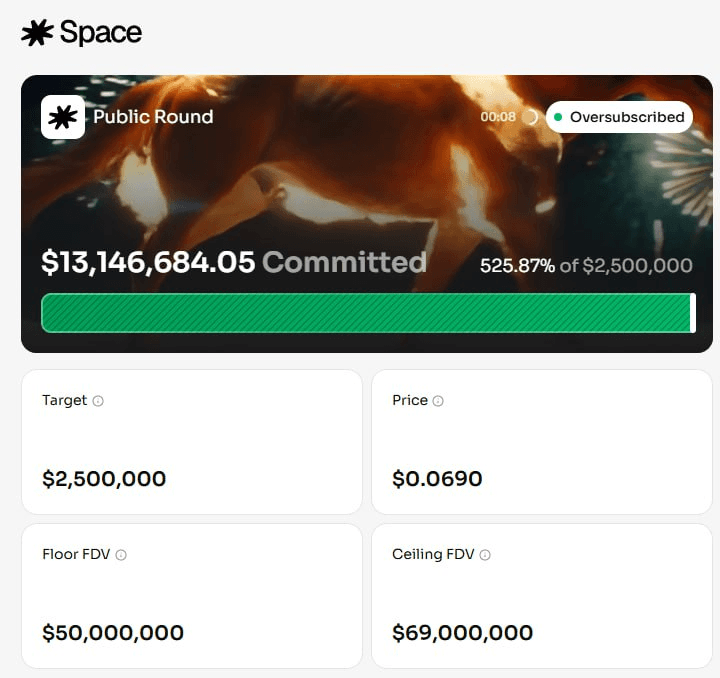
Task: Click the $69,000,000 Ceiling FDV value
Action: coord(462,633)
